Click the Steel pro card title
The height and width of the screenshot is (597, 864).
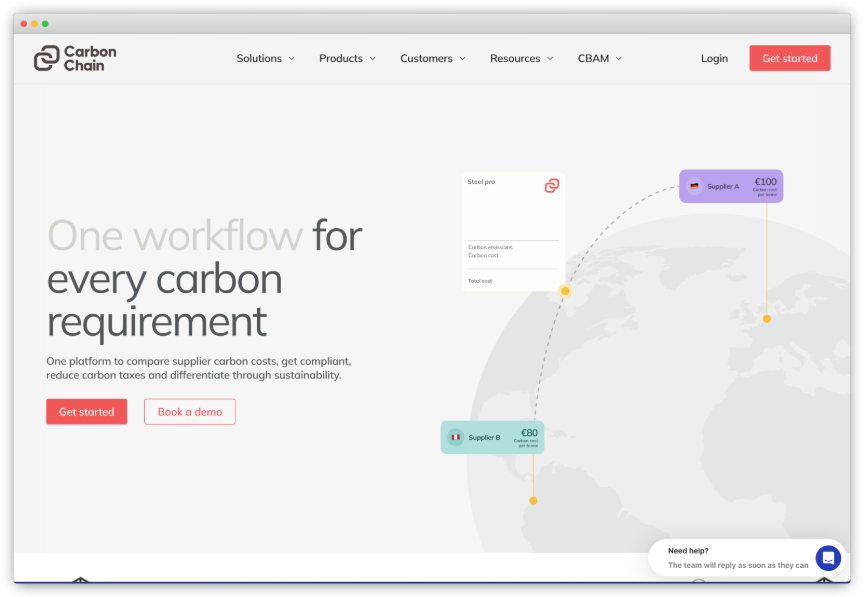click(481, 181)
